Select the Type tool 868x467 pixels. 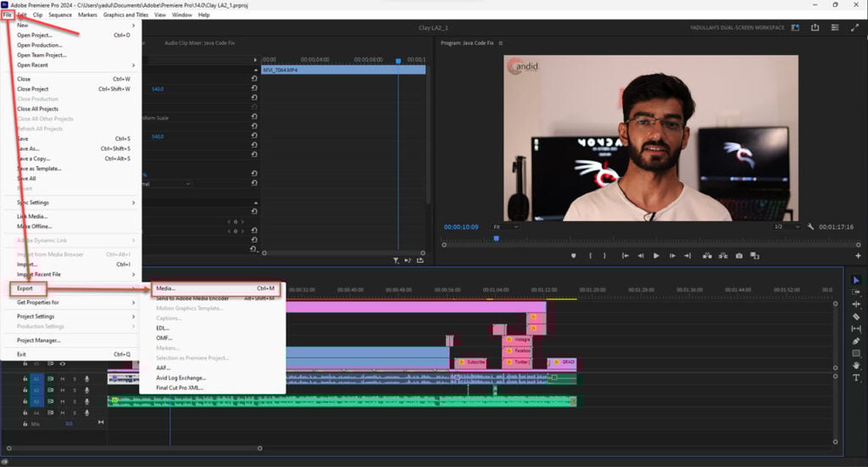[x=856, y=377]
